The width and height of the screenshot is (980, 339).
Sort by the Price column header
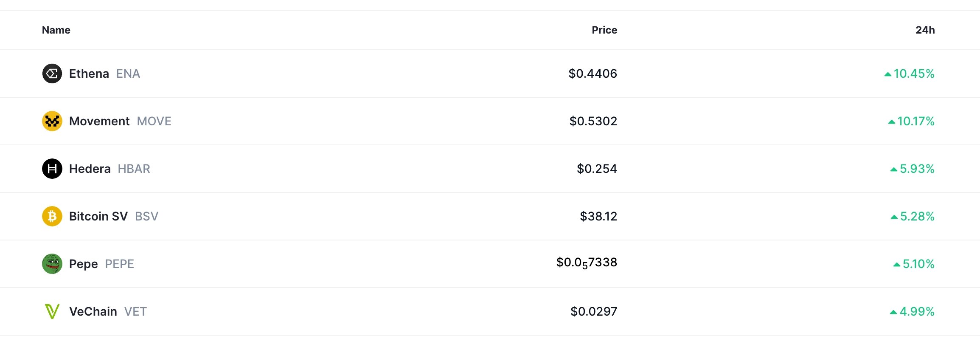coord(604,30)
